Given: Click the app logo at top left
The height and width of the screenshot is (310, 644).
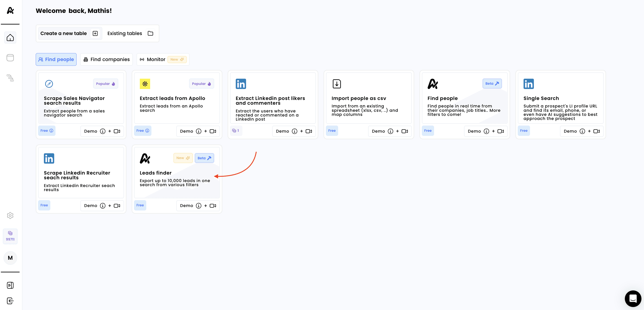Looking at the screenshot, I should click(10, 11).
